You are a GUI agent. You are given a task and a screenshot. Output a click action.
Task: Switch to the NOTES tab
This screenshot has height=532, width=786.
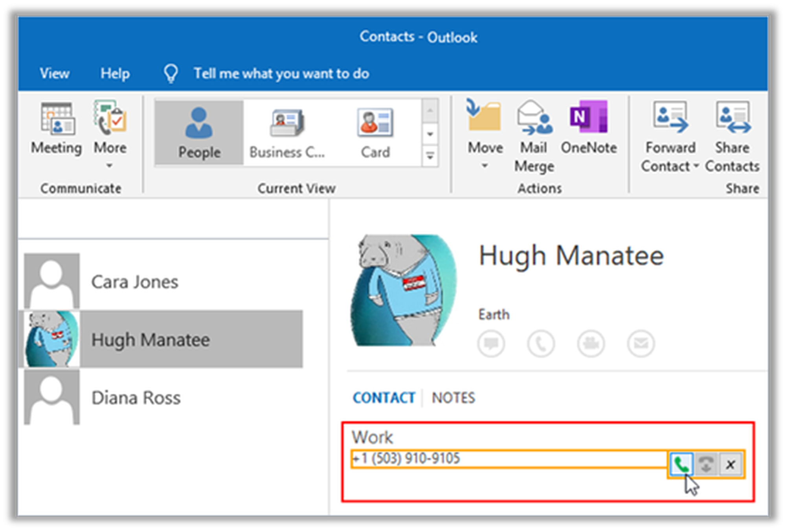coord(453,398)
